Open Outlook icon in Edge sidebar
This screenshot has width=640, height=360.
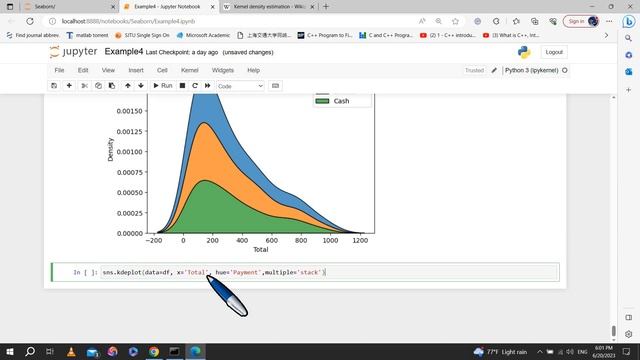[629, 72]
